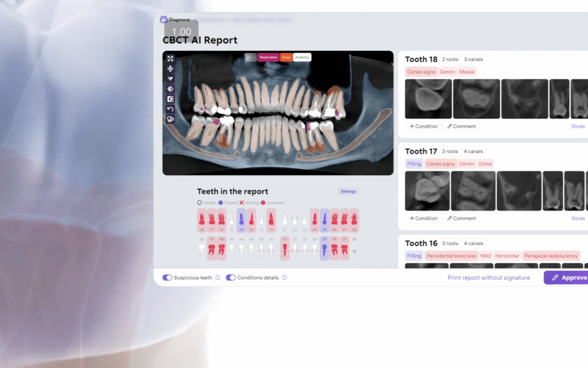Click the vertical split arrows icon
The height and width of the screenshot is (368, 588).
coord(170,69)
